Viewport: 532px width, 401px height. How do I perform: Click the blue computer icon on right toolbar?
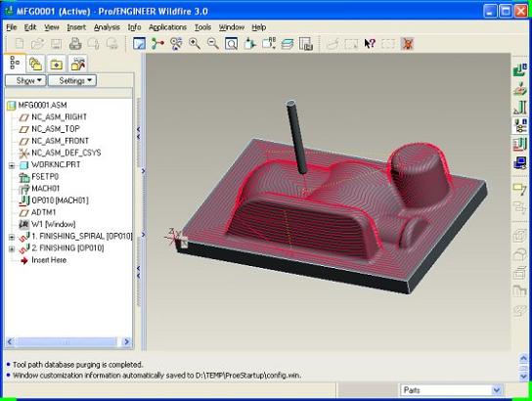[520, 162]
